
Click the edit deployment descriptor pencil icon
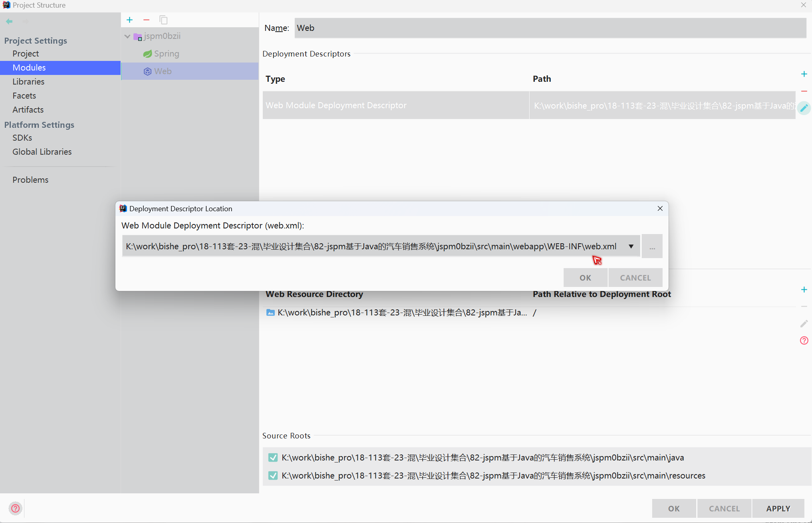tap(804, 108)
